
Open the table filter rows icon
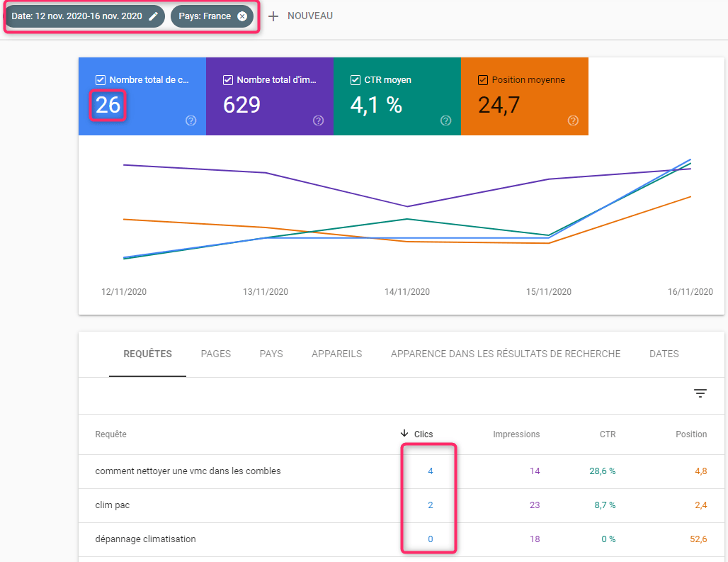(x=700, y=393)
